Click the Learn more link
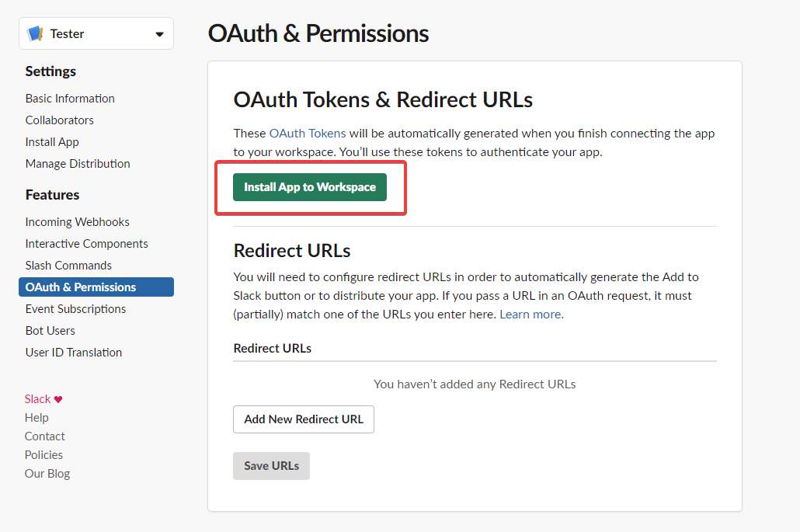This screenshot has width=800, height=532. 530,315
